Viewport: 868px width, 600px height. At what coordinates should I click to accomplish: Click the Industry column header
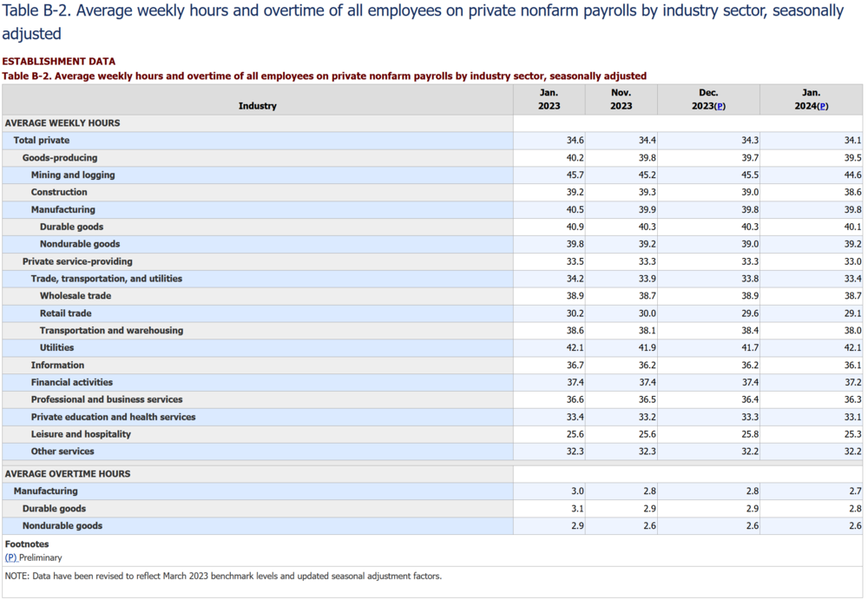click(x=257, y=106)
